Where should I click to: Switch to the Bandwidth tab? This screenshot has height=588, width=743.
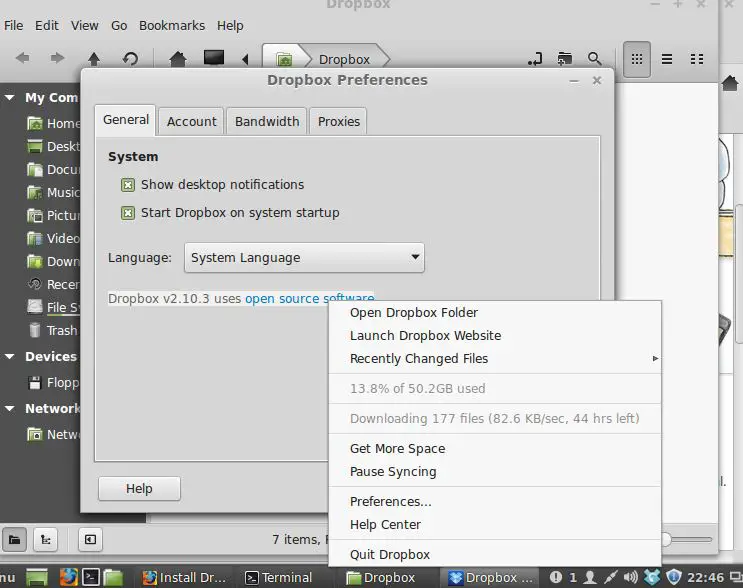[x=267, y=121]
